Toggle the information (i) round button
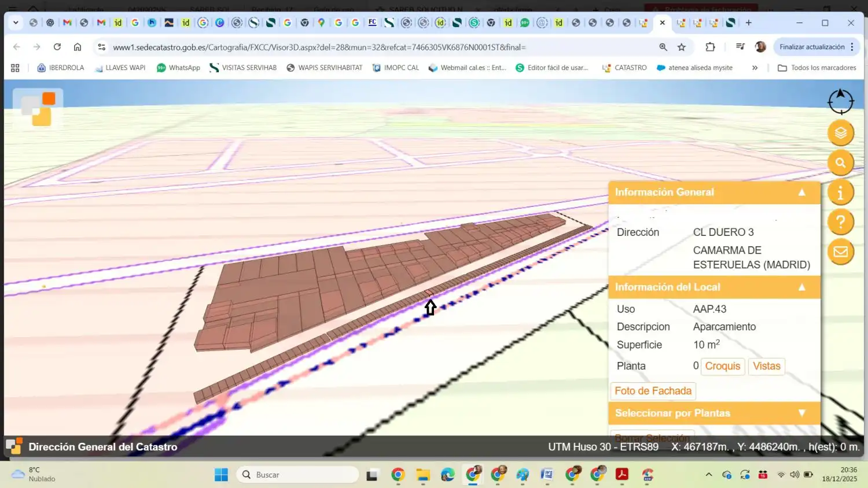868x488 pixels. (x=841, y=193)
